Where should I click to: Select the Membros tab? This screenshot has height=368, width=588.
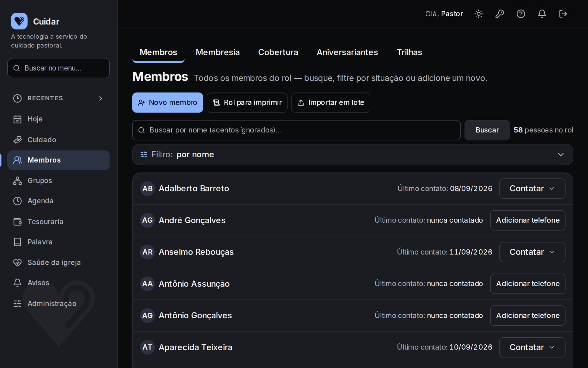click(x=158, y=52)
